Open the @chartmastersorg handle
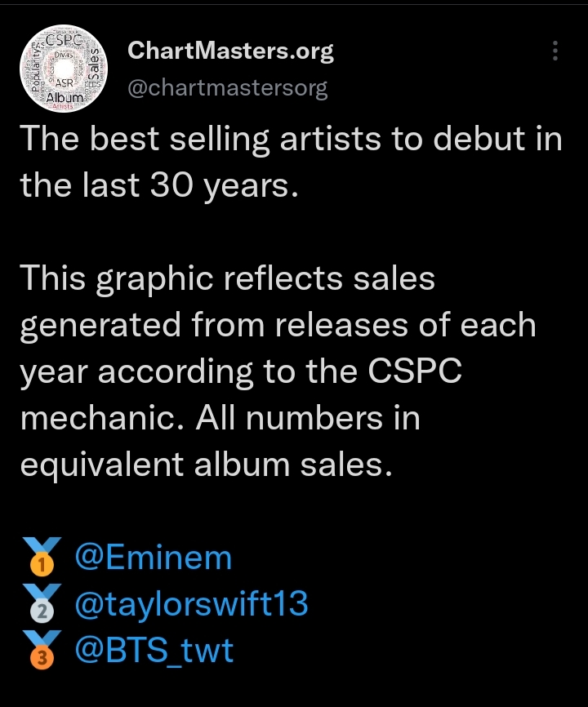The height and width of the screenshot is (707, 588). (228, 88)
